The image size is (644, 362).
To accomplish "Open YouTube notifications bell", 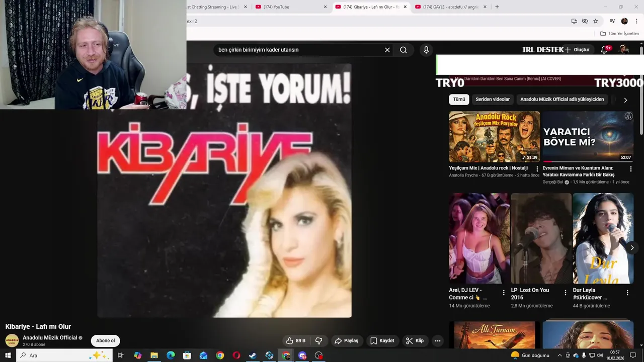I will pos(605,49).
